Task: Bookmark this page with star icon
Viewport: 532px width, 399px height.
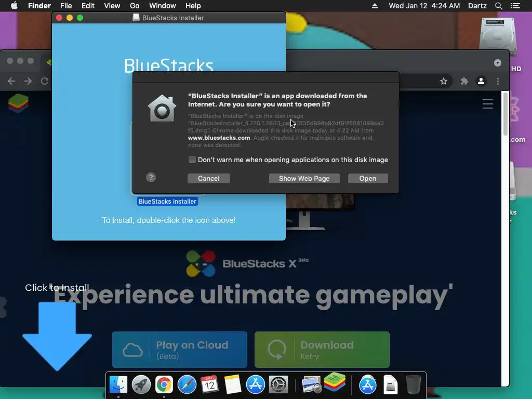Action: coord(444,81)
